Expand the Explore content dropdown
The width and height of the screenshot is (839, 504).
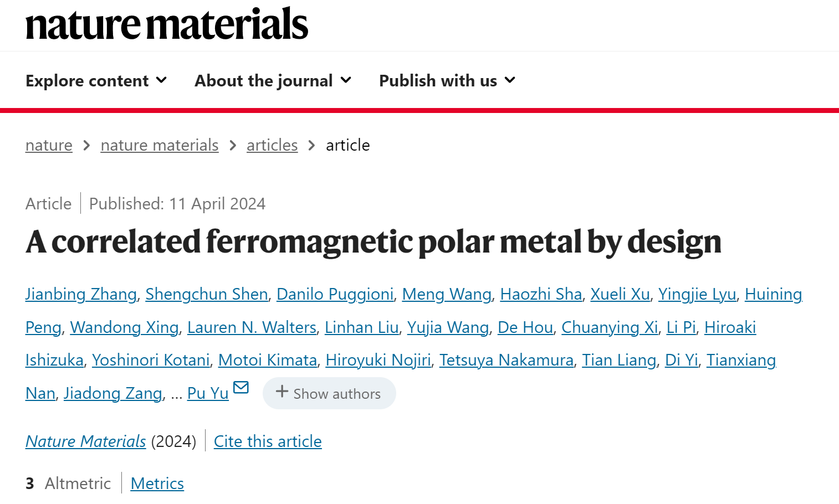(96, 81)
